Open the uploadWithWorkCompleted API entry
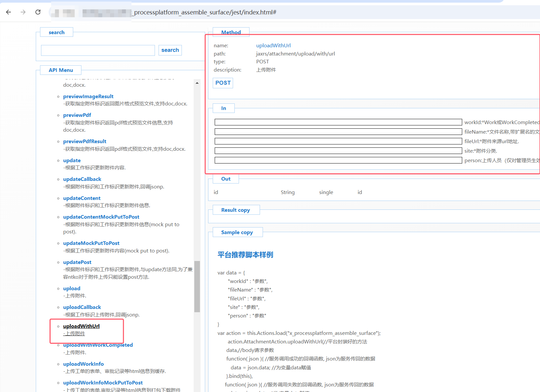The image size is (540, 392). 98,345
